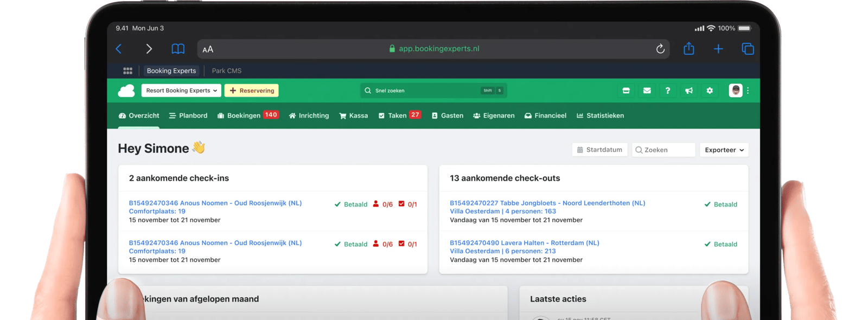Open messages via the envelope icon
868x320 pixels.
point(647,91)
